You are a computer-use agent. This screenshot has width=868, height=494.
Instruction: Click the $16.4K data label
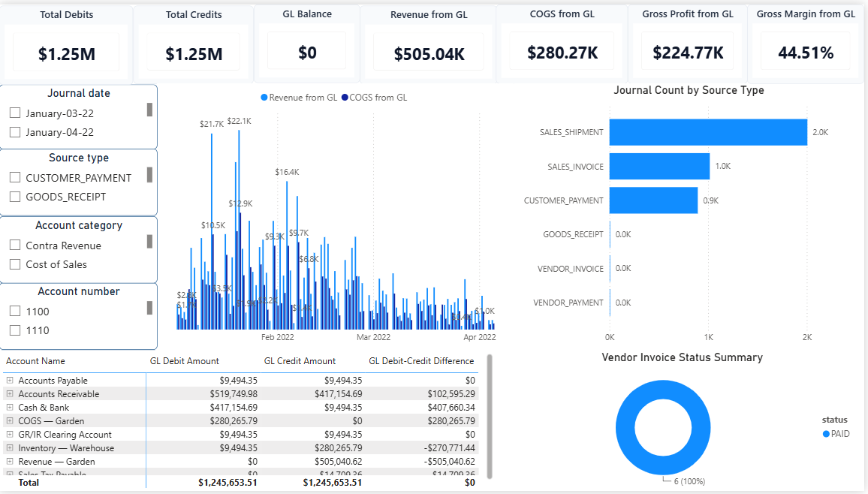(287, 172)
